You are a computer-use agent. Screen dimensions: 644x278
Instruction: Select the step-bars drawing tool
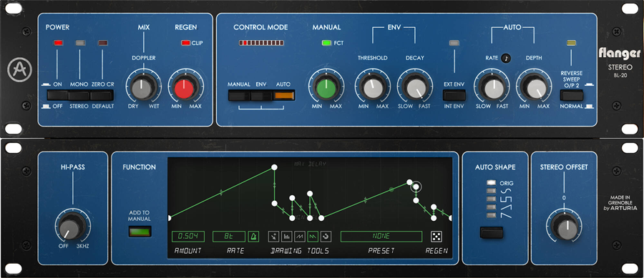[287, 237]
